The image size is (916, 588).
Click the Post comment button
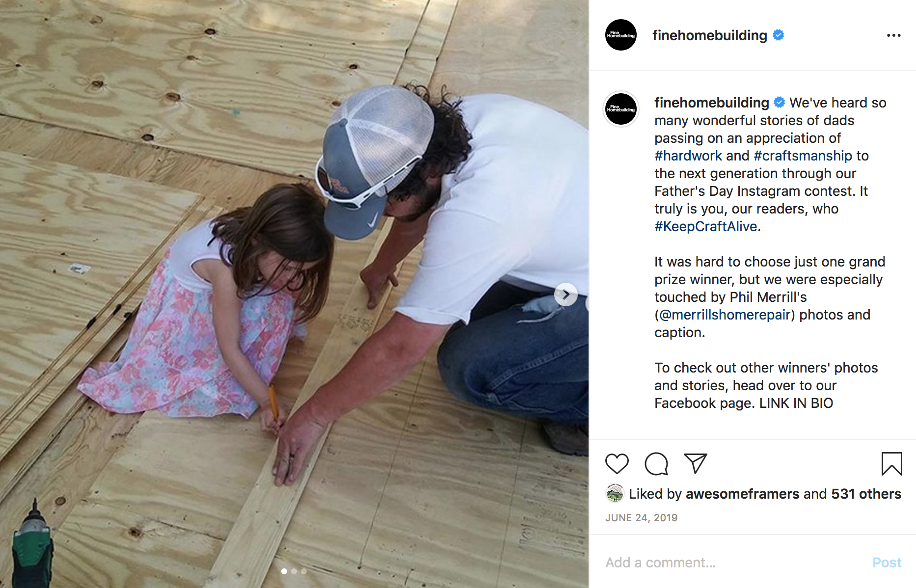tap(887, 562)
